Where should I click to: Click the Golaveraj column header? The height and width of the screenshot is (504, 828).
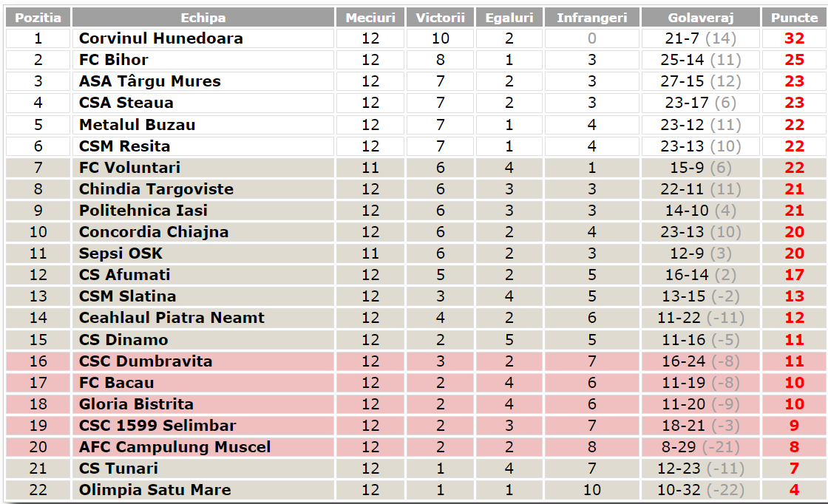(700, 18)
